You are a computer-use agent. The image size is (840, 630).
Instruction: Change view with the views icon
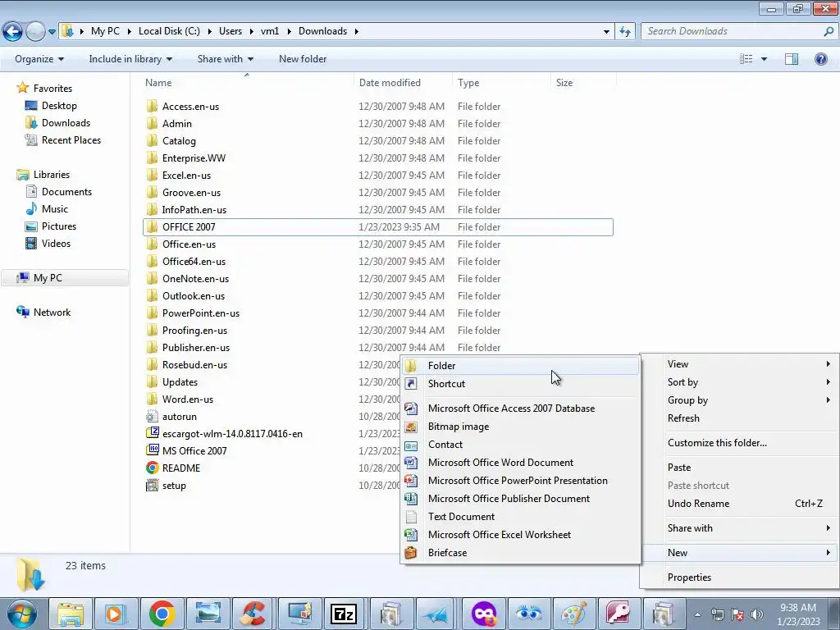point(746,59)
